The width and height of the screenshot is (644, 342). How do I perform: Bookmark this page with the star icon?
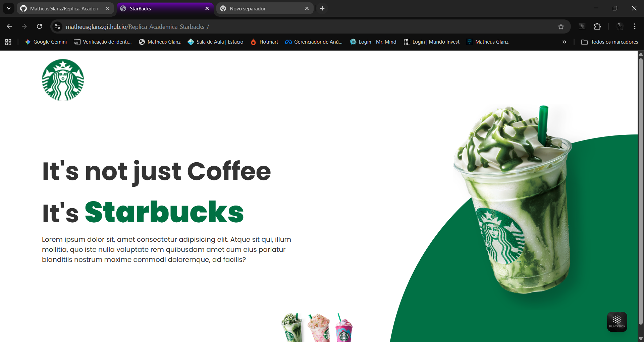561,26
